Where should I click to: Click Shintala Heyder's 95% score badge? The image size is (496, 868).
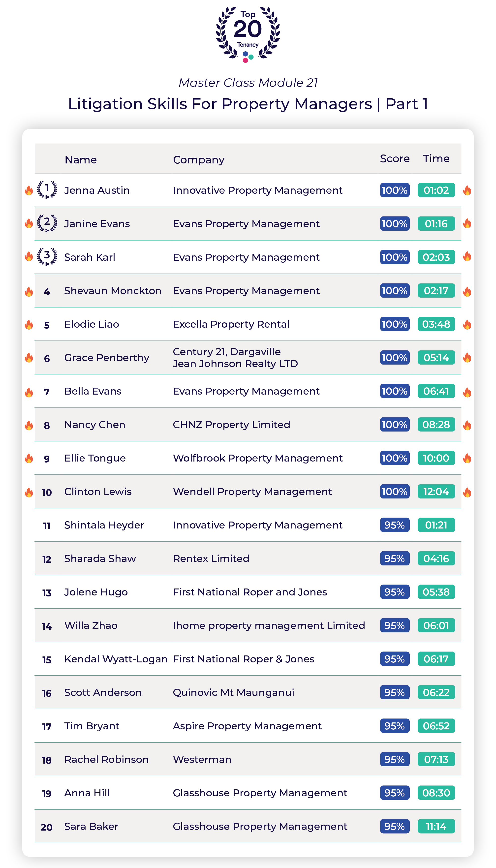395,525
